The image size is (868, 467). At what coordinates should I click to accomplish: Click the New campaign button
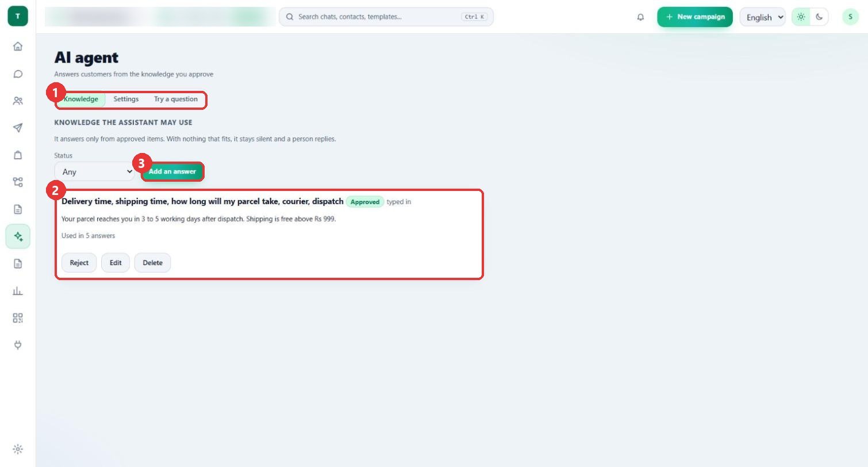[694, 17]
